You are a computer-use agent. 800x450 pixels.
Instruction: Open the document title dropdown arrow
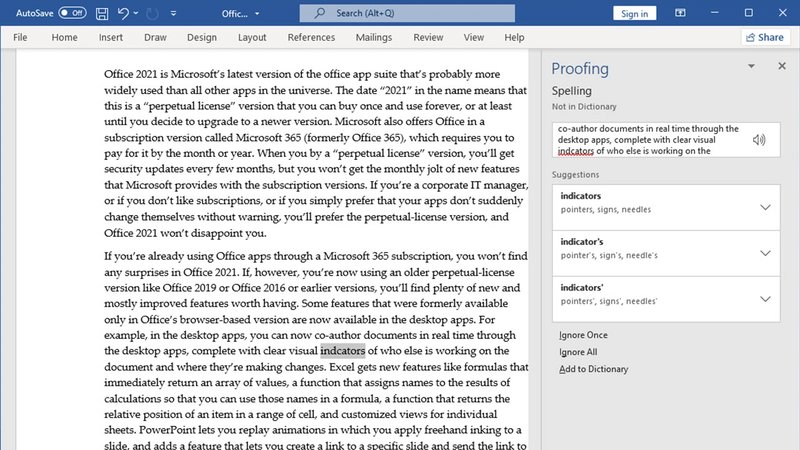[x=257, y=14]
